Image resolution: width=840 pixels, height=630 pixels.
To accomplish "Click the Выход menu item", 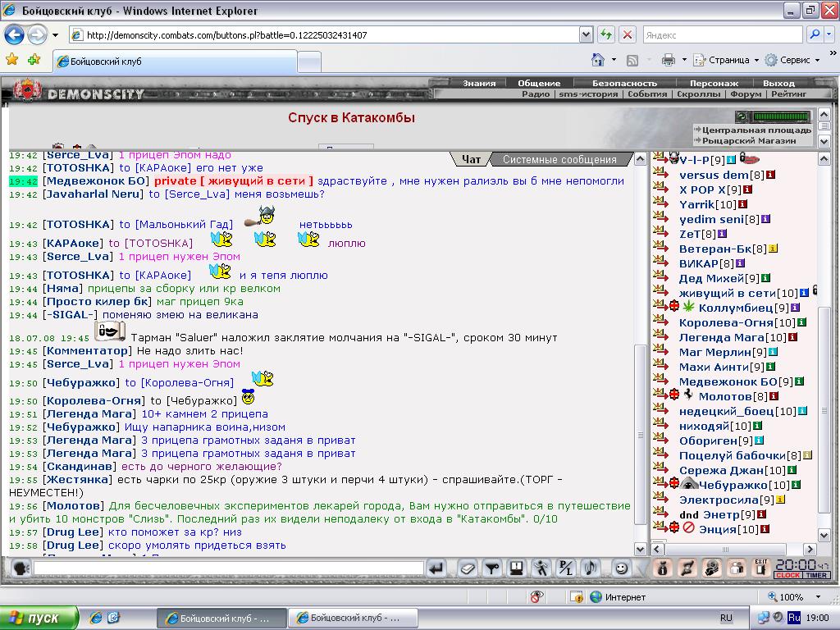I will point(778,83).
